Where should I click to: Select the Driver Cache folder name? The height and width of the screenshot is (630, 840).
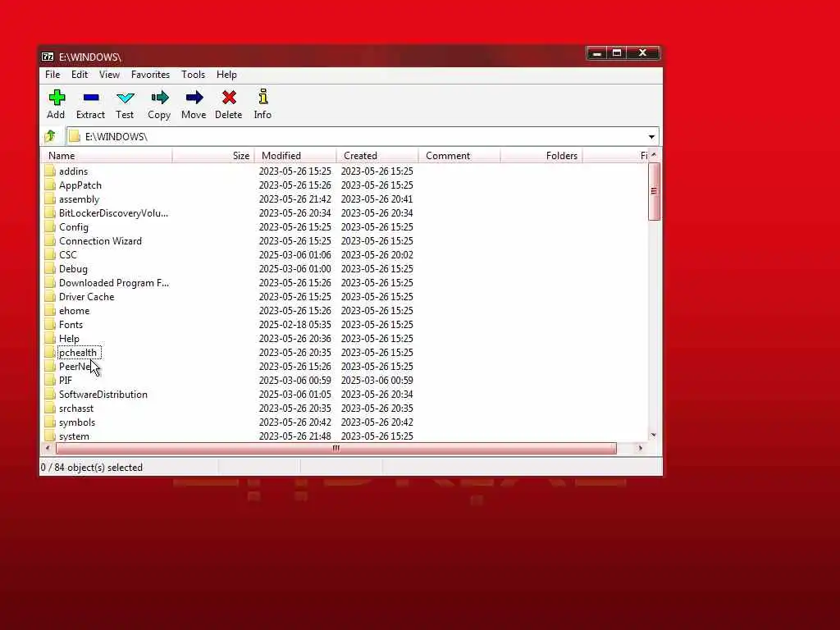tap(86, 296)
